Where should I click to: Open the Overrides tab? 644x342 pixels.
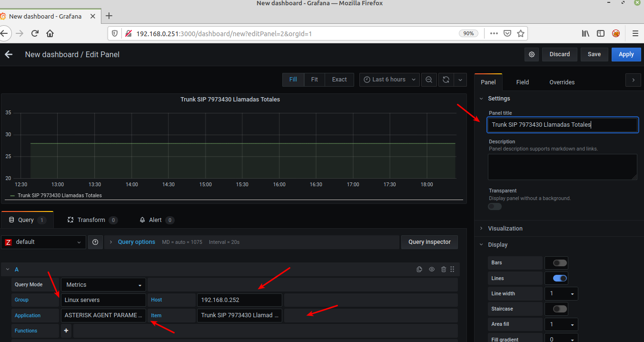[x=562, y=82]
